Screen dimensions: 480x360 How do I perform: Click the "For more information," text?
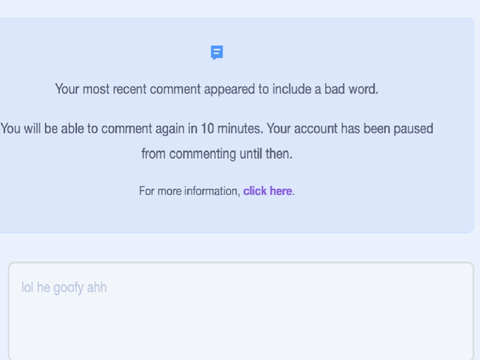pyautogui.click(x=189, y=191)
